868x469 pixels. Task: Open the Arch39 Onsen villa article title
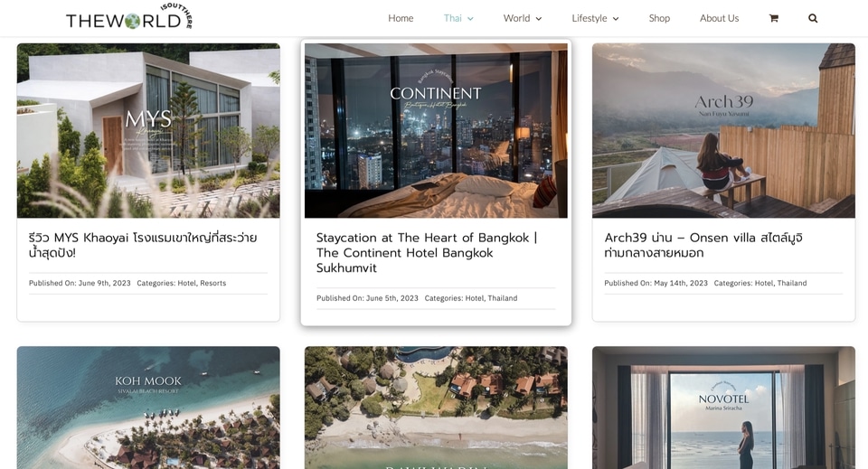coord(703,245)
